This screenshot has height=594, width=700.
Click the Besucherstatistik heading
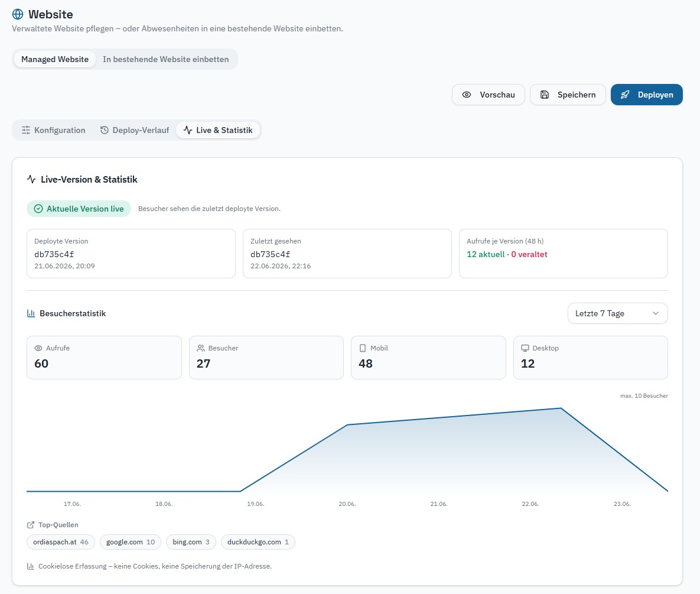73,313
